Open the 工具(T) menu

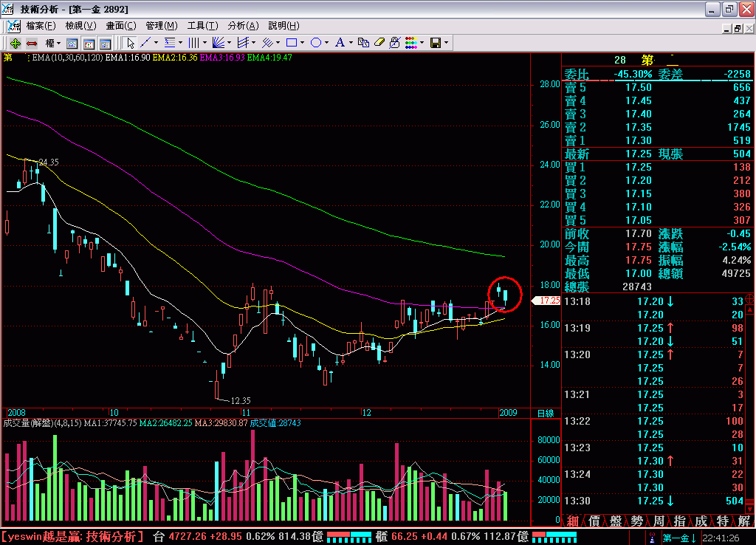(202, 26)
